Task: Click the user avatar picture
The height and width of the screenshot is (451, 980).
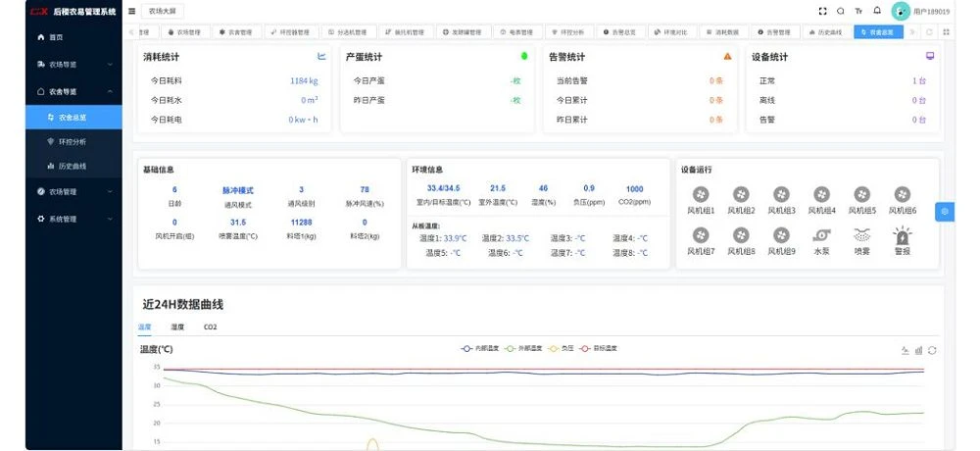Action: coord(900,11)
